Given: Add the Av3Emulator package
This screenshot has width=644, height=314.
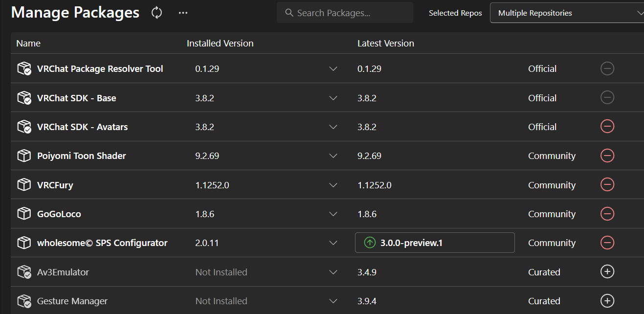Looking at the screenshot, I should pos(607,272).
